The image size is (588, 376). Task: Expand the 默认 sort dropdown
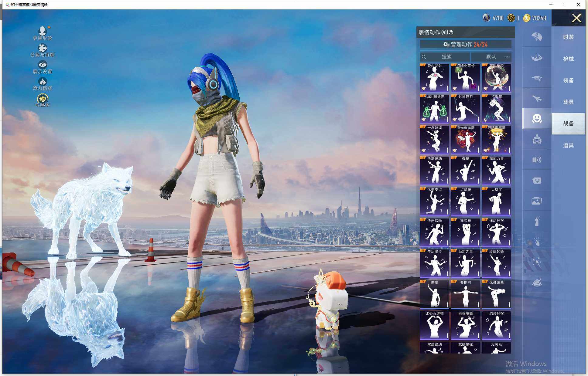pyautogui.click(x=491, y=57)
